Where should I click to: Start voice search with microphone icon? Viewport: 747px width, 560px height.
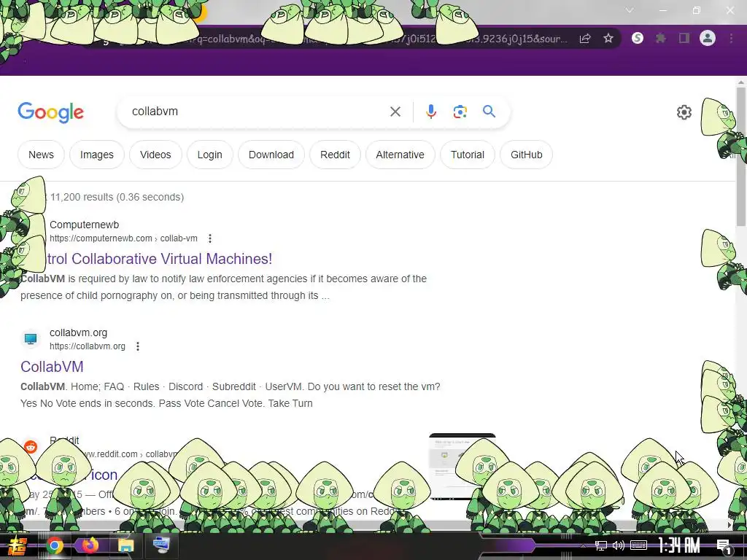(x=430, y=112)
